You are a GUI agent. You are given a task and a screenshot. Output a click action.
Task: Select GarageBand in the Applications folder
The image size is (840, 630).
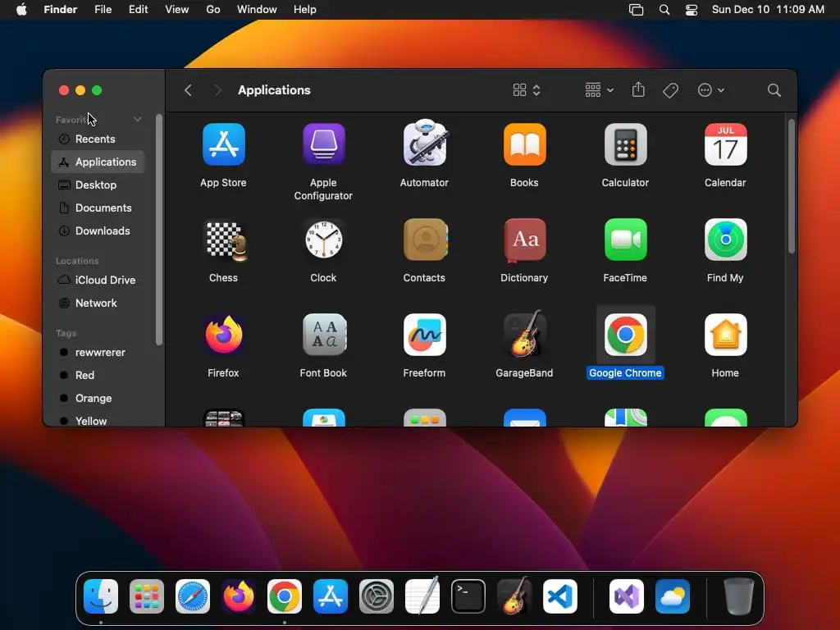(524, 334)
